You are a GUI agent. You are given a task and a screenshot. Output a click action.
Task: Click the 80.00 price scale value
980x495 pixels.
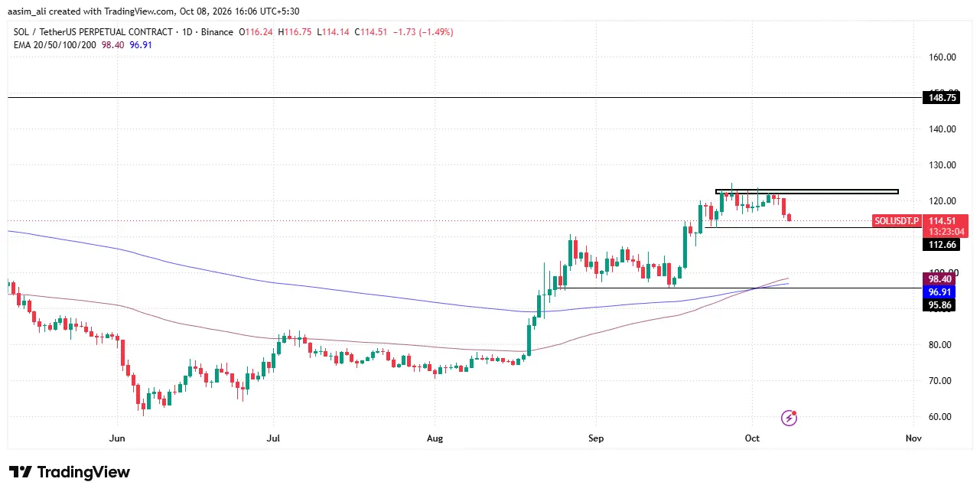(940, 344)
